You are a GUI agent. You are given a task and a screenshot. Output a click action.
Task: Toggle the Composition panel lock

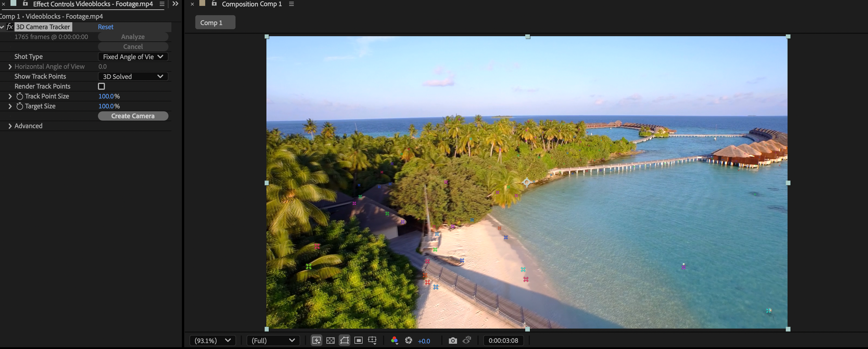click(x=214, y=3)
